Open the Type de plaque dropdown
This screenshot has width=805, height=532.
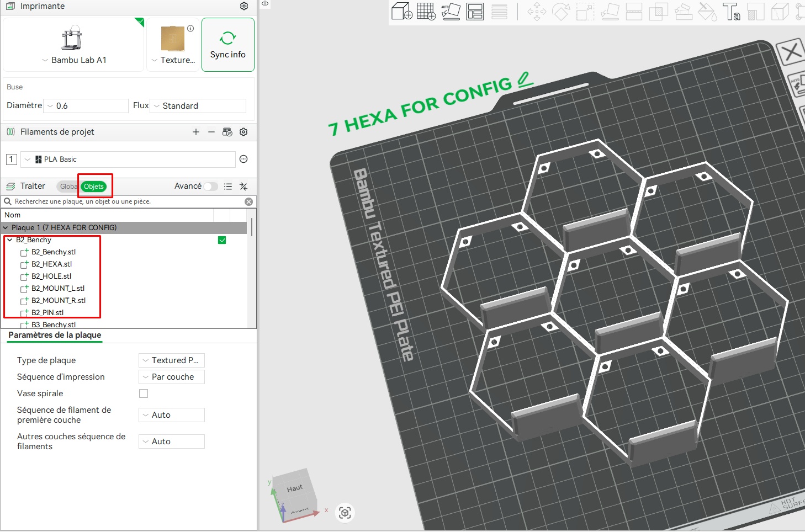pyautogui.click(x=172, y=360)
